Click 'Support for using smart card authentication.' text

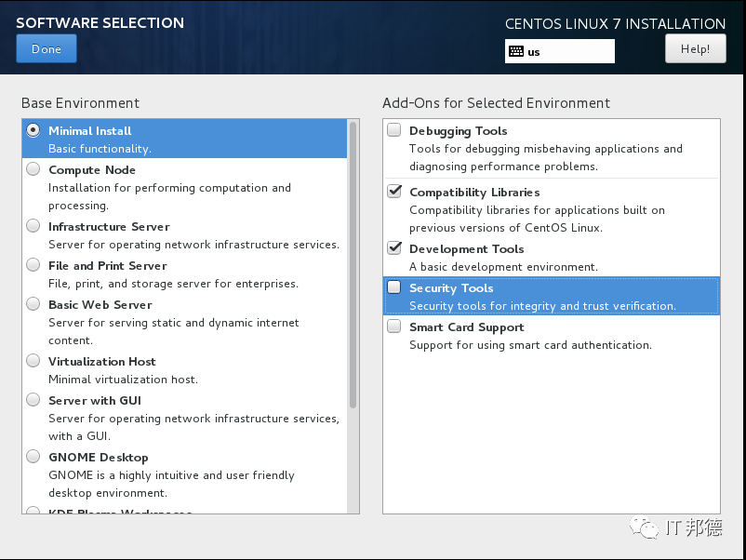tap(530, 344)
